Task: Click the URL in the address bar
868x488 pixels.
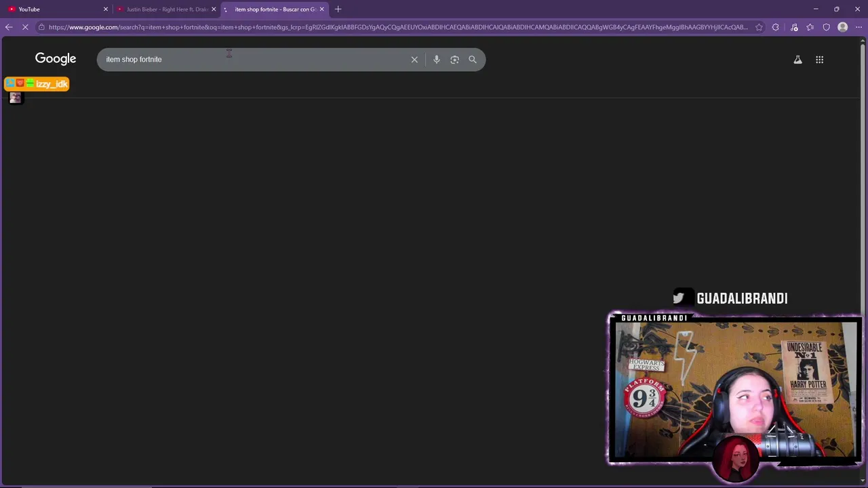Action: coord(397,27)
